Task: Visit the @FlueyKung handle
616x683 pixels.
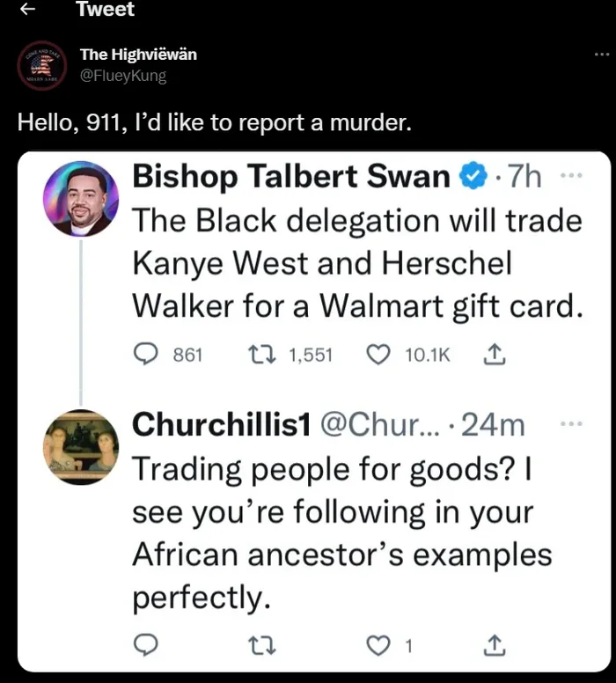Action: [123, 76]
